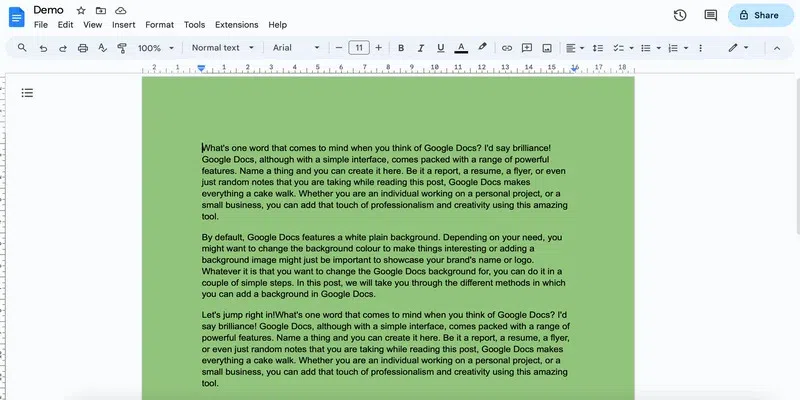
Task: Open the editing mode pencil dropdown
Action: coord(738,47)
